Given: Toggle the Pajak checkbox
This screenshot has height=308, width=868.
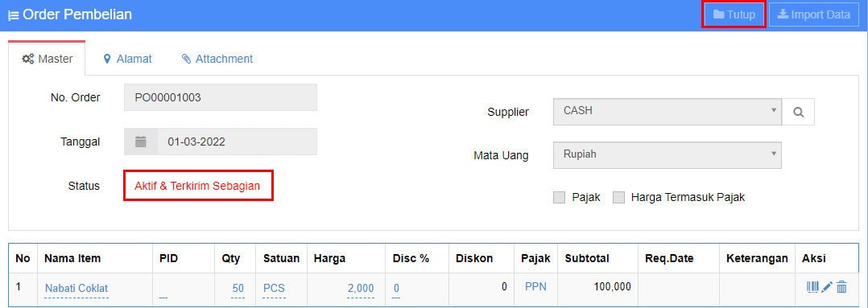Looking at the screenshot, I should pyautogui.click(x=559, y=197).
